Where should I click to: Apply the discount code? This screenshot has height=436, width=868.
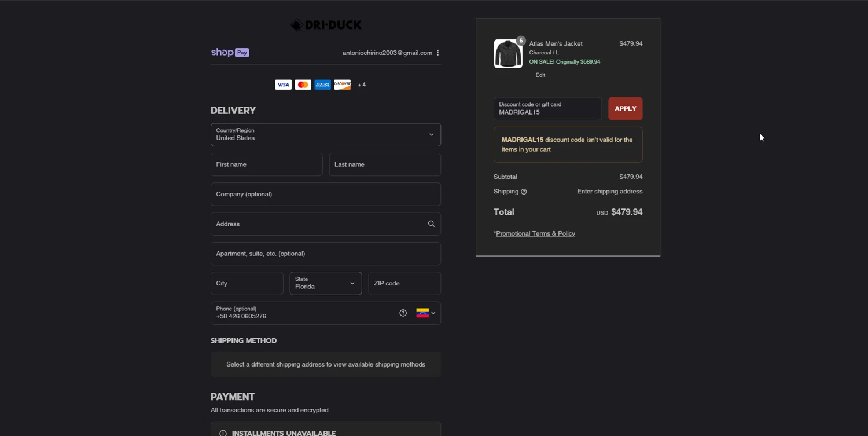point(625,108)
